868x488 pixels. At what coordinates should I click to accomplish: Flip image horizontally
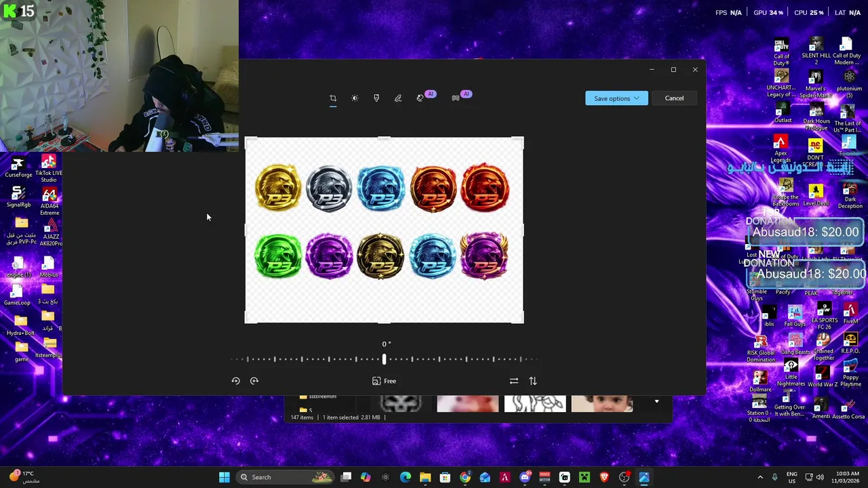point(513,381)
